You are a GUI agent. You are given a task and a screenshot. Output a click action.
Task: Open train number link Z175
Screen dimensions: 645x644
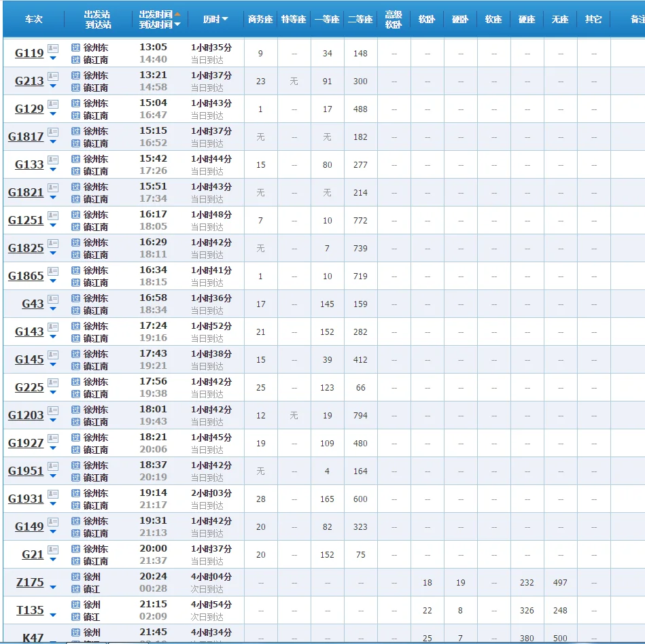pos(30,583)
